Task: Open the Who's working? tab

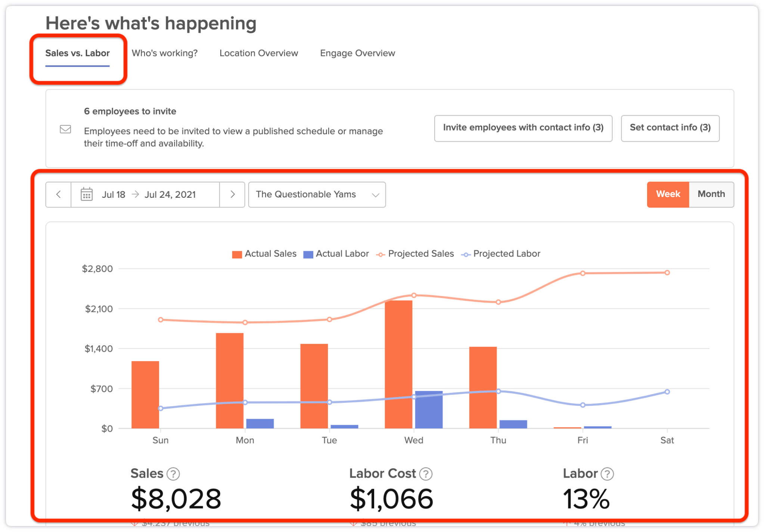Action: [164, 53]
